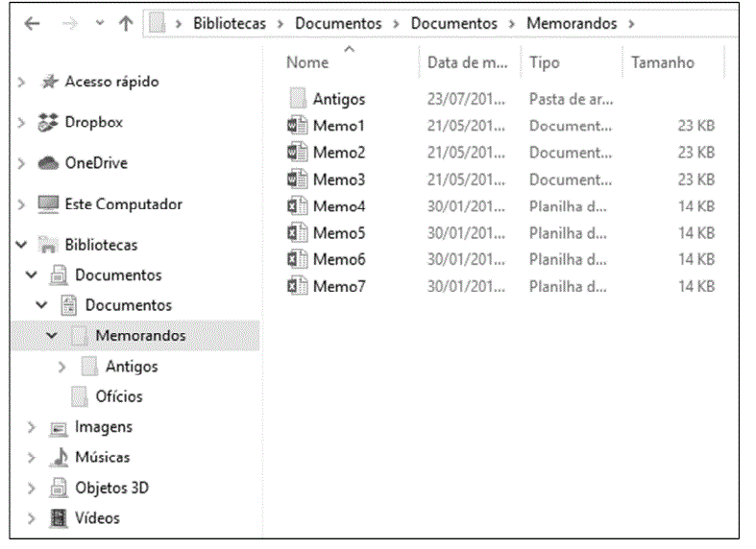Sort files by Tipo column
This screenshot has height=549, width=756.
point(545,62)
